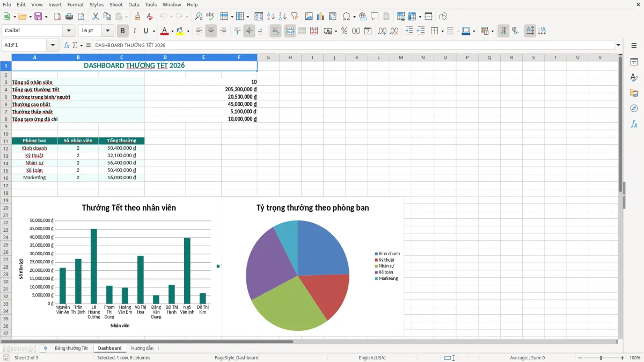Click the zoom in plus button
The image size is (644, 362).
[622, 358]
